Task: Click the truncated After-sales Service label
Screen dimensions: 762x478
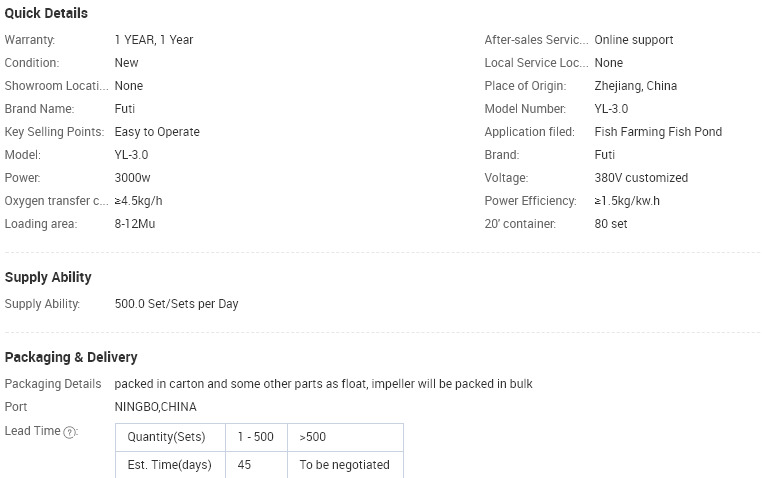Action: pyautogui.click(x=536, y=40)
